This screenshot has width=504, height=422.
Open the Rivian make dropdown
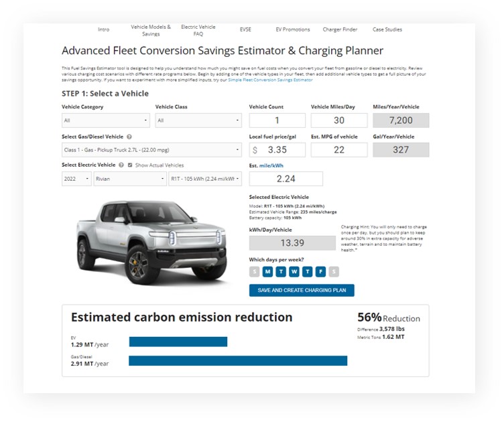(x=130, y=179)
